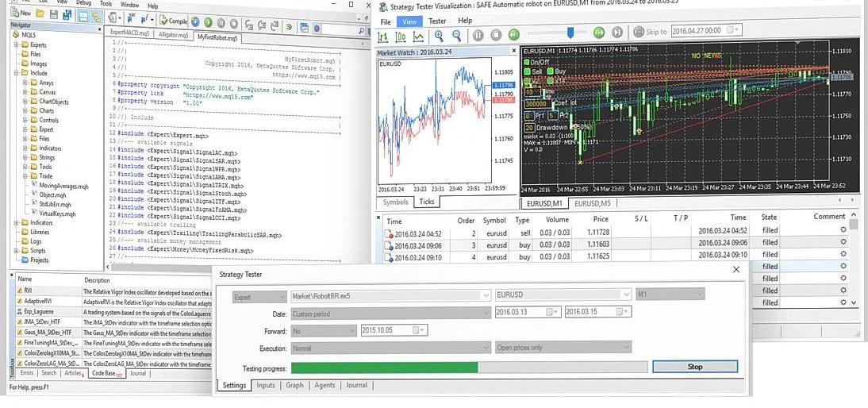Open the View menu in Strategy Tester
This screenshot has height=408, width=868.
tap(409, 21)
